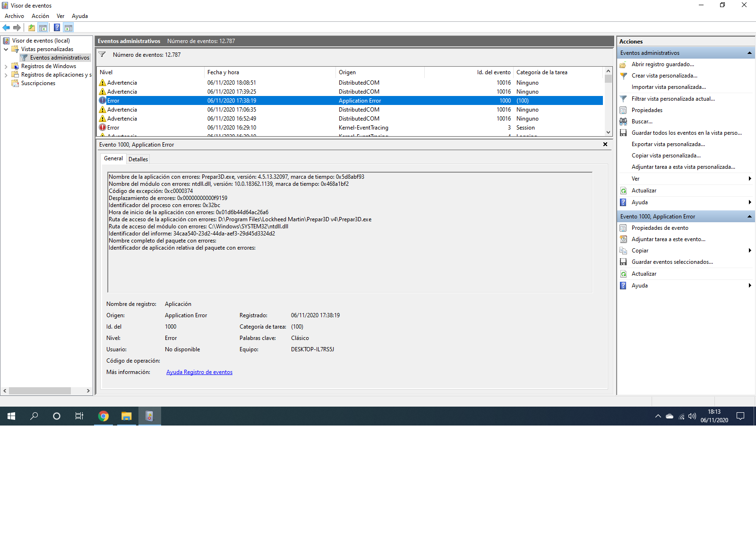756x539 pixels.
Task: Click the Back arrow in the toolbar
Action: pyautogui.click(x=6, y=27)
